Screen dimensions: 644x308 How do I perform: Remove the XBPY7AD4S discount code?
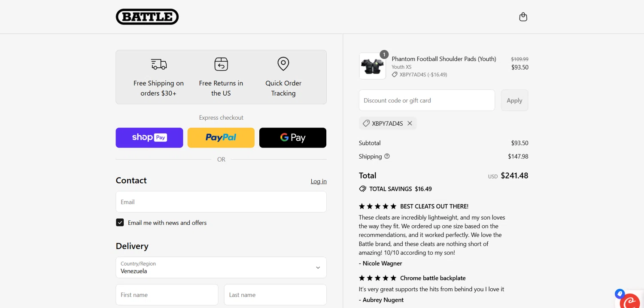[x=410, y=124]
